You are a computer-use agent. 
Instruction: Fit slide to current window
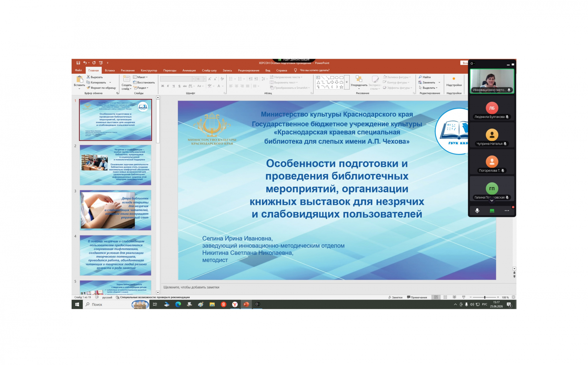pos(514,297)
